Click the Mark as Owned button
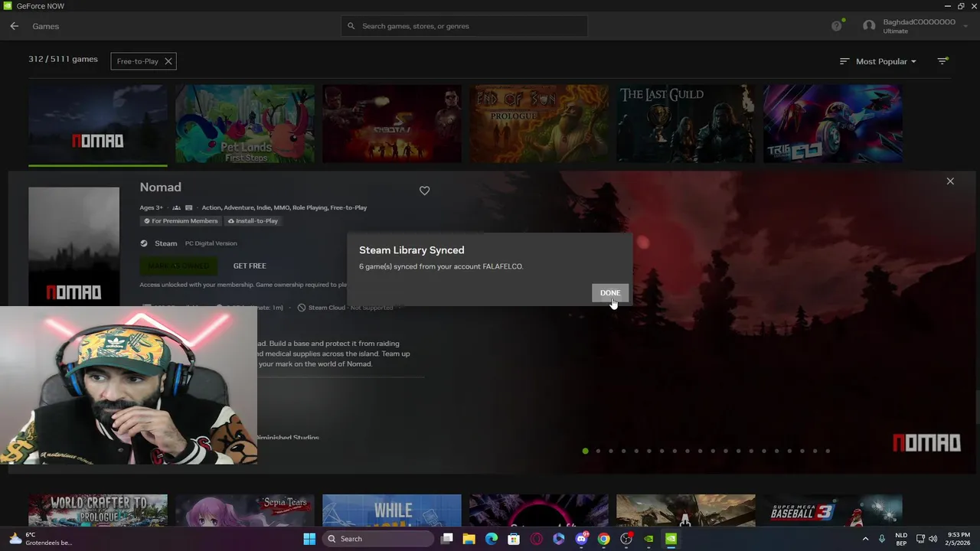The height and width of the screenshot is (551, 980). [x=178, y=266]
